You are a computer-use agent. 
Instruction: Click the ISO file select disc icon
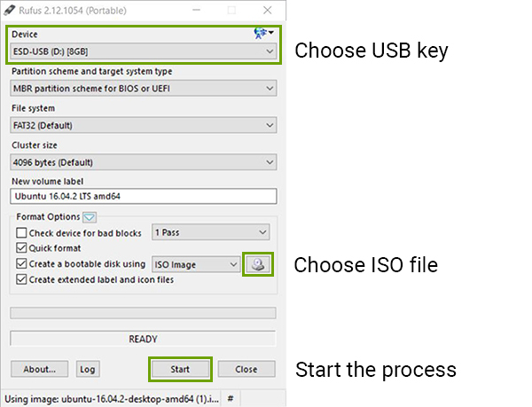click(257, 264)
